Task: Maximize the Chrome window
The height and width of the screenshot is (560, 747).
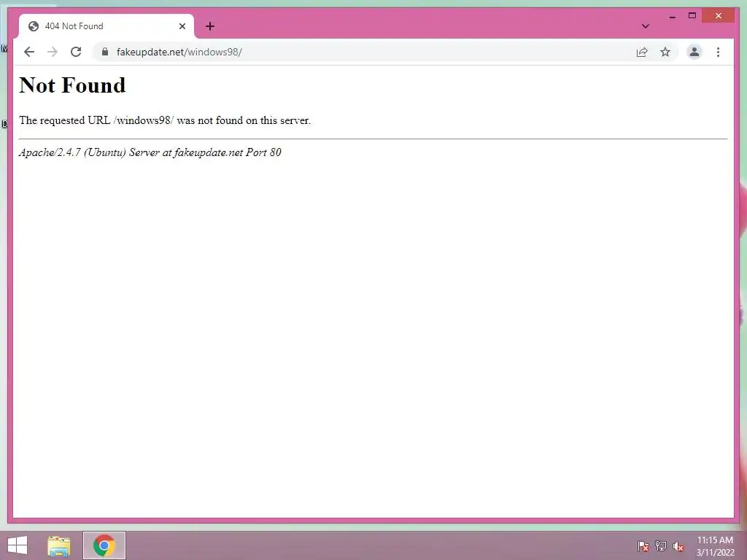Action: coord(692,16)
